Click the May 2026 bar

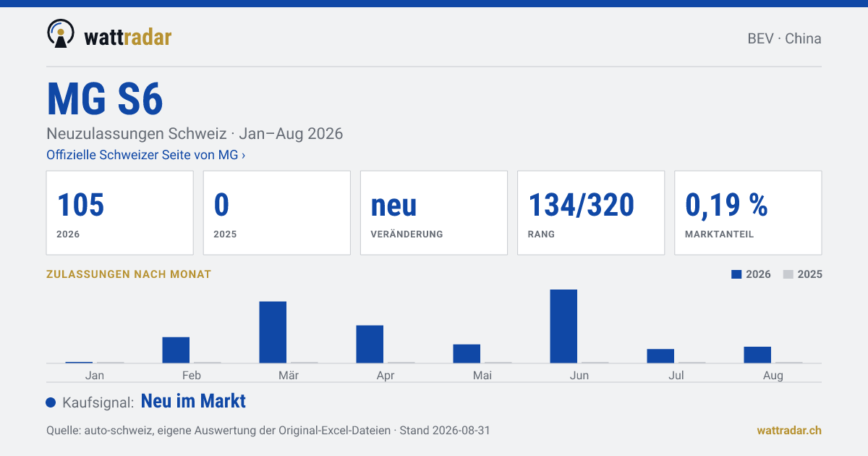coord(467,354)
